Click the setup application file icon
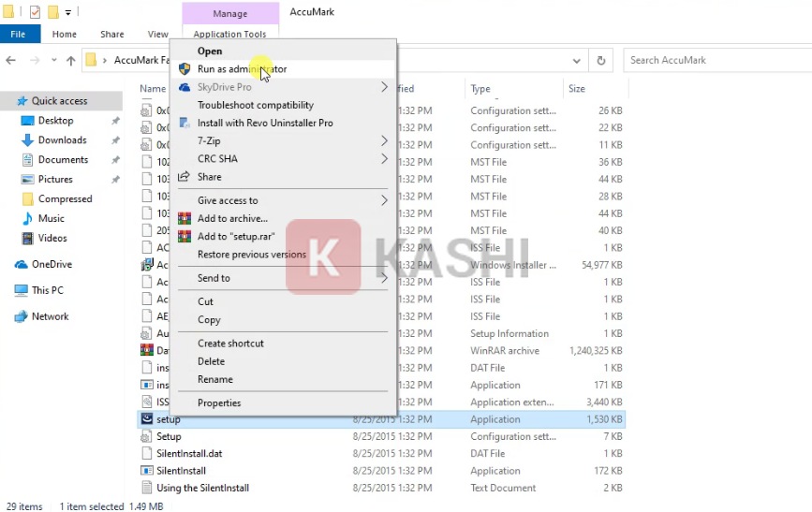This screenshot has width=812, height=512. point(147,418)
